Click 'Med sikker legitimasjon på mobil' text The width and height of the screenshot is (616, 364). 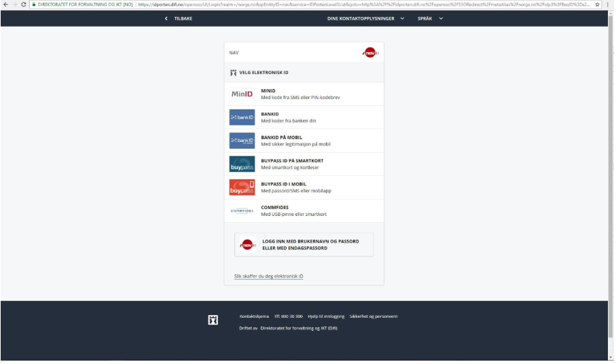point(296,144)
